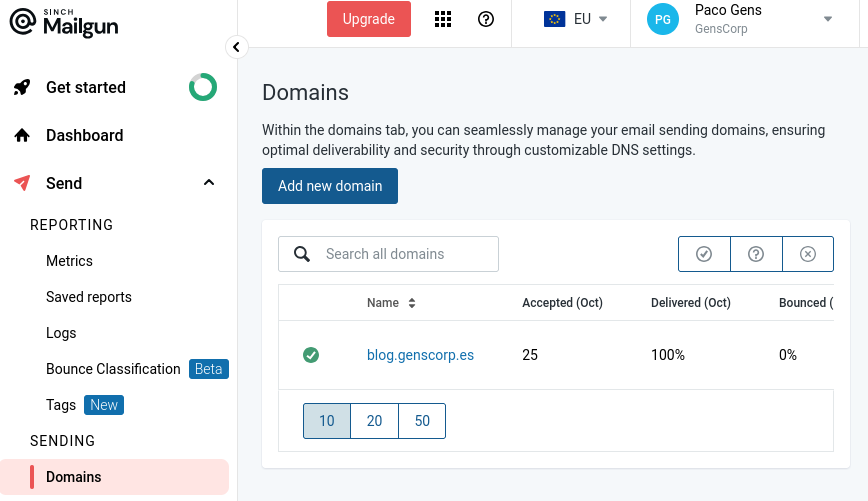
Task: Open the EU region dropdown
Action: pyautogui.click(x=577, y=19)
